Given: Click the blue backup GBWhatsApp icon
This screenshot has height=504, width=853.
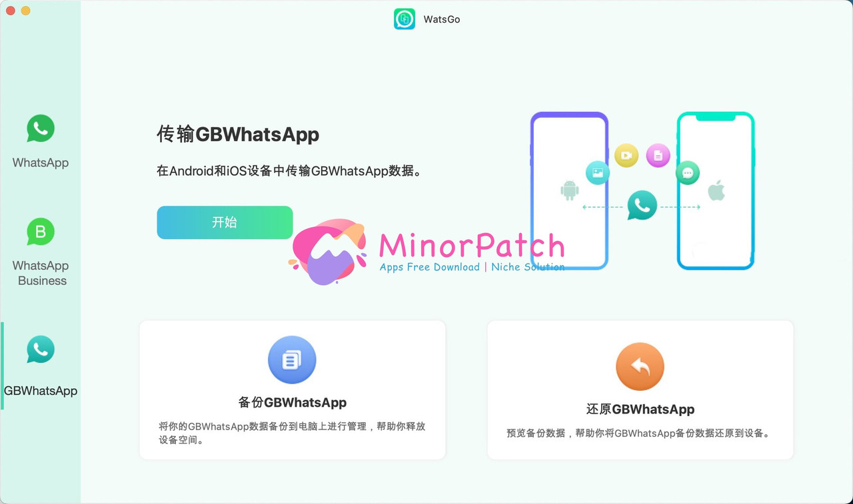Looking at the screenshot, I should 292,360.
